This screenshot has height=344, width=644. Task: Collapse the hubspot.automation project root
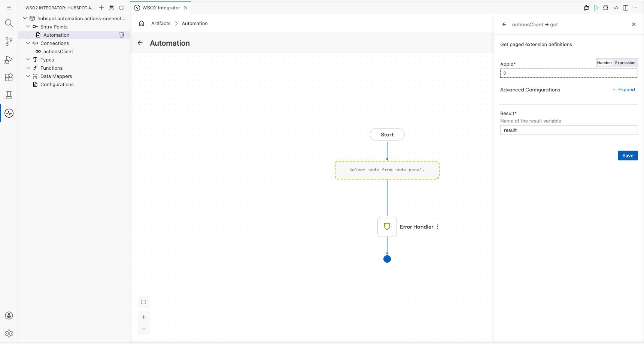pyautogui.click(x=25, y=18)
